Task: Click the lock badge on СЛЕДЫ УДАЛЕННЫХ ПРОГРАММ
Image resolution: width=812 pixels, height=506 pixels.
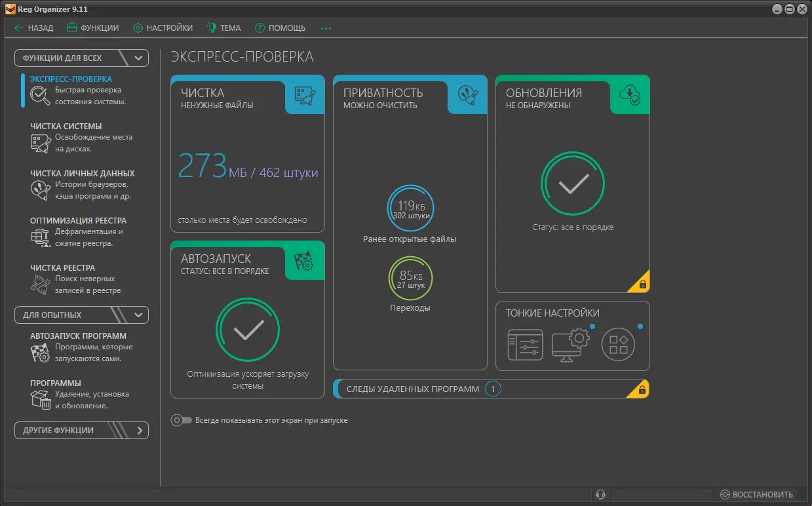Action: pyautogui.click(x=640, y=389)
